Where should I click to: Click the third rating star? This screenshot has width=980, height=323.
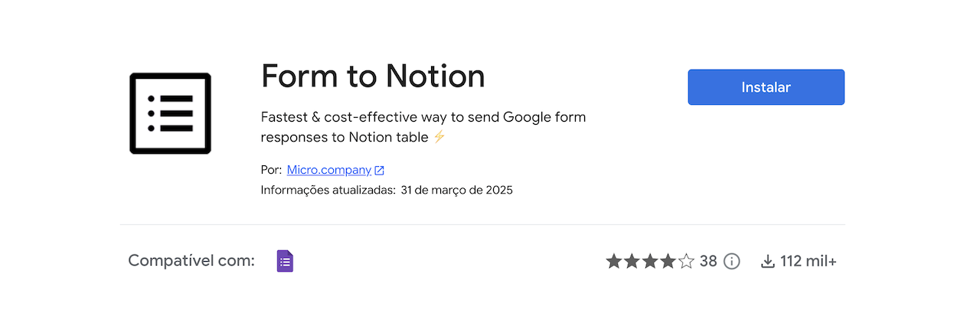pyautogui.click(x=650, y=262)
